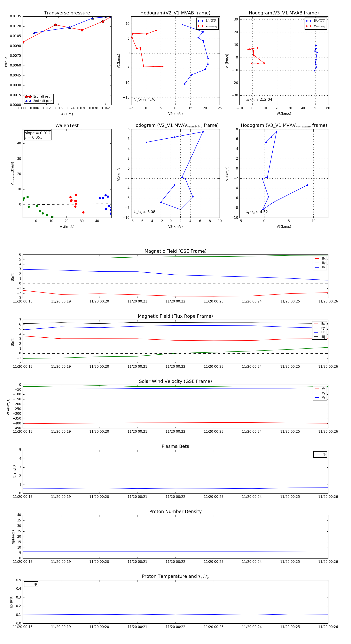The height and width of the screenshot is (644, 351).
Task: Click the 'VA(km/s)' x-axis label in WalenTest
Action: point(67,227)
